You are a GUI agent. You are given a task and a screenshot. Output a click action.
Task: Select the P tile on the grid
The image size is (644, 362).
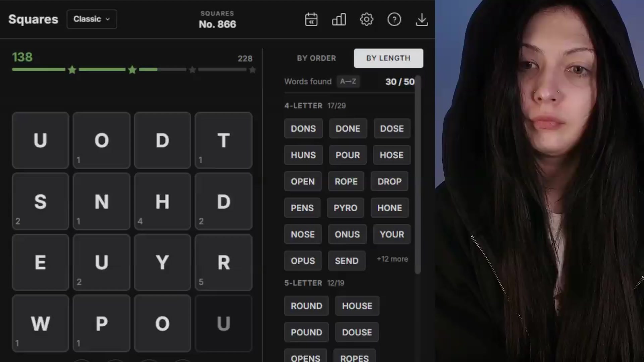[102, 323]
